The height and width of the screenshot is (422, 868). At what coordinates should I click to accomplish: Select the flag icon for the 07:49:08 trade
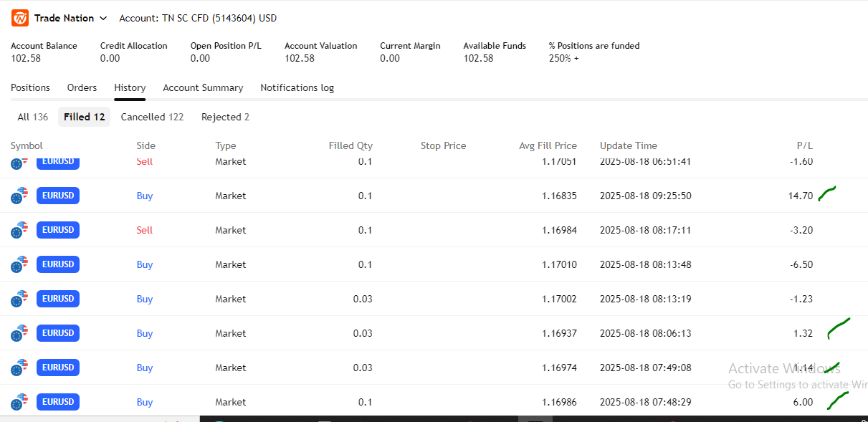(x=19, y=368)
